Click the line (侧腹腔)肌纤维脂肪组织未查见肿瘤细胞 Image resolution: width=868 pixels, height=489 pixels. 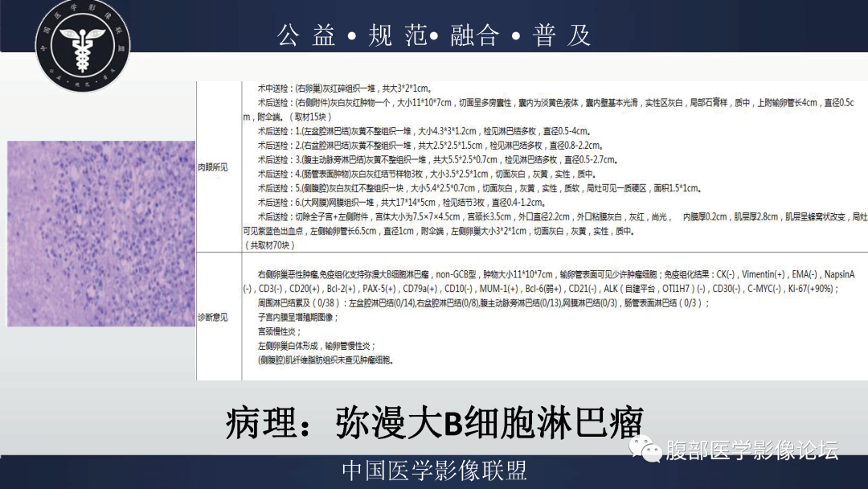(x=326, y=360)
